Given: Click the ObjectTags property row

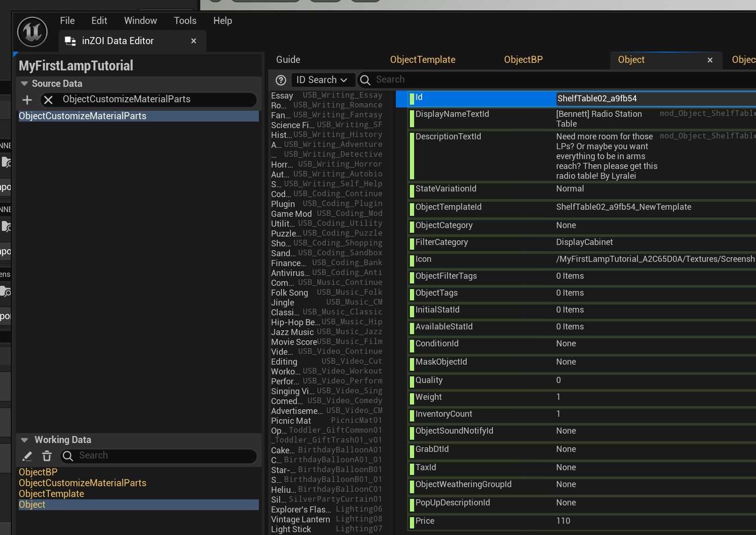Looking at the screenshot, I should [x=582, y=293].
